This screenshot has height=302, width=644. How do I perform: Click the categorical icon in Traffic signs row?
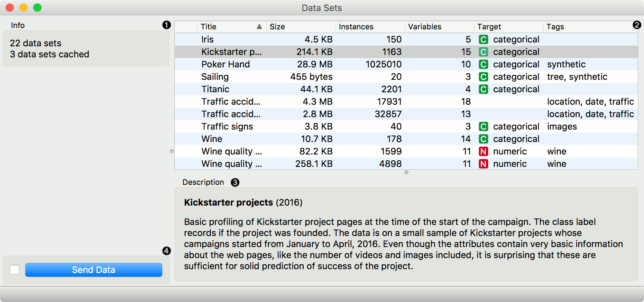(483, 126)
